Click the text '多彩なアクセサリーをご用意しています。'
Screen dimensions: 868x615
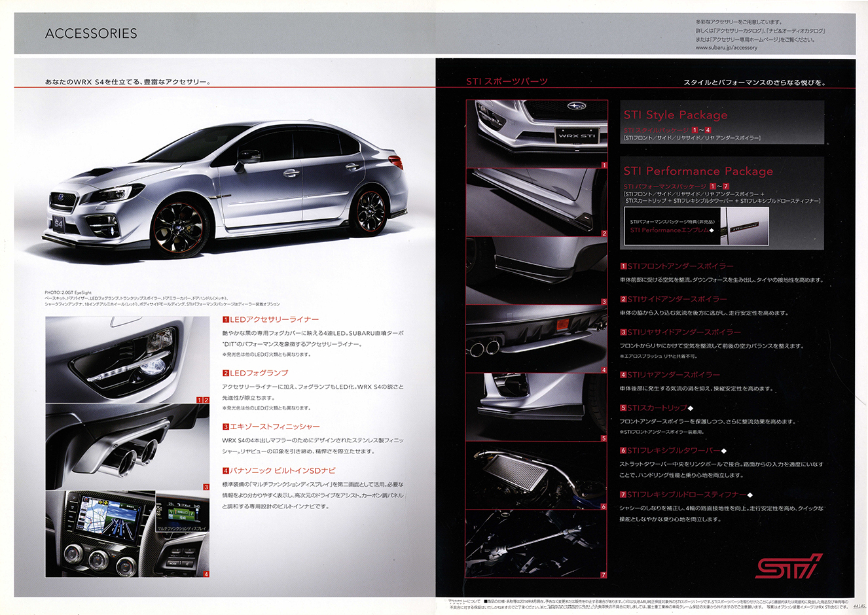(x=739, y=22)
